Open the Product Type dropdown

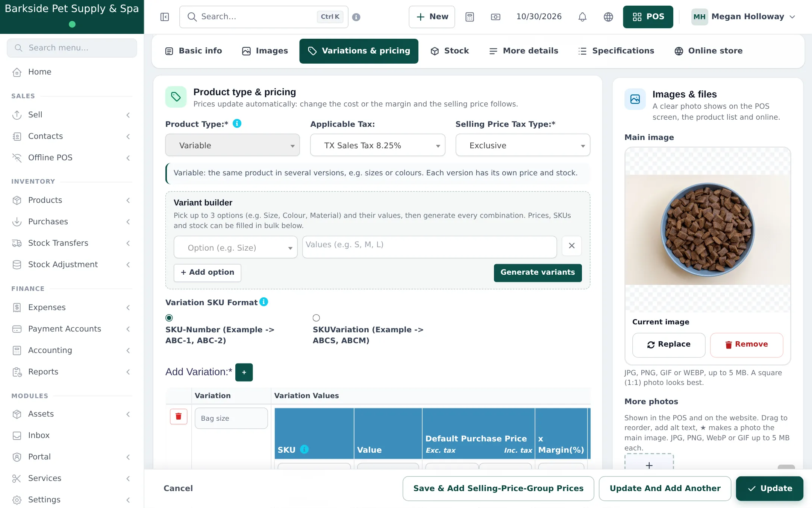coord(233,145)
